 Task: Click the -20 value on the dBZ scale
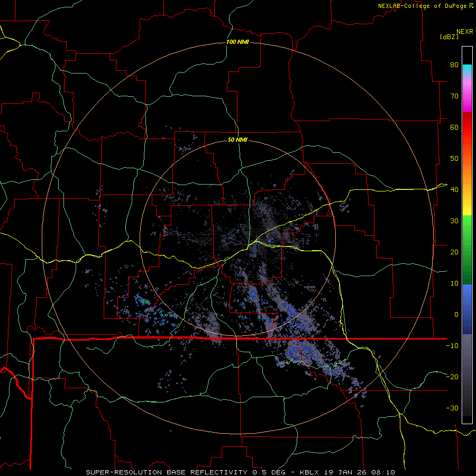[452, 377]
